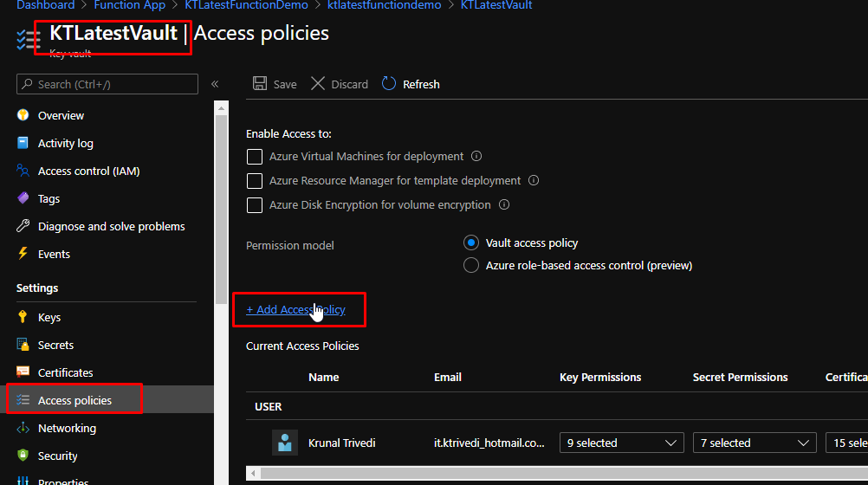This screenshot has width=868, height=485.
Task: Click Krunal Trivedi's user avatar icon
Action: point(284,443)
